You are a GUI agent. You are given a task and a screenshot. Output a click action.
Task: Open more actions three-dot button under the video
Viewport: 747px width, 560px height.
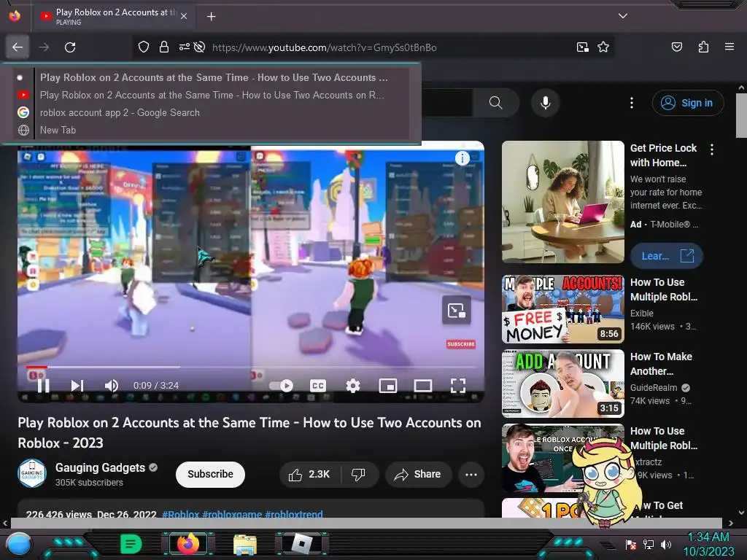coord(471,474)
